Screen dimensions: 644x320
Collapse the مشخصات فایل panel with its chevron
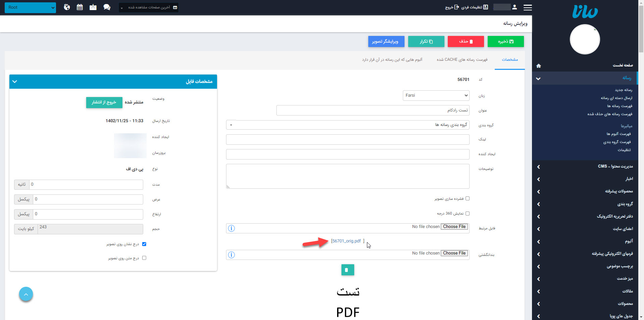point(15,81)
